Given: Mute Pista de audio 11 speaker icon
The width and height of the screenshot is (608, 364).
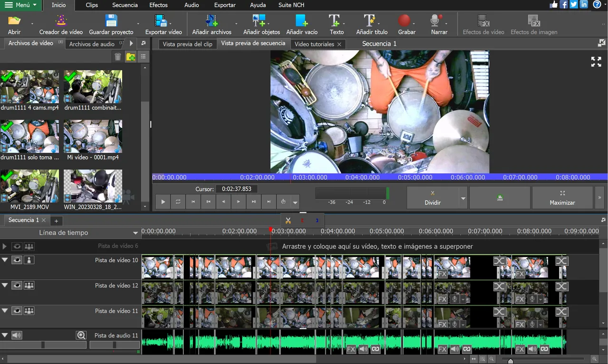Looking at the screenshot, I should [x=17, y=335].
